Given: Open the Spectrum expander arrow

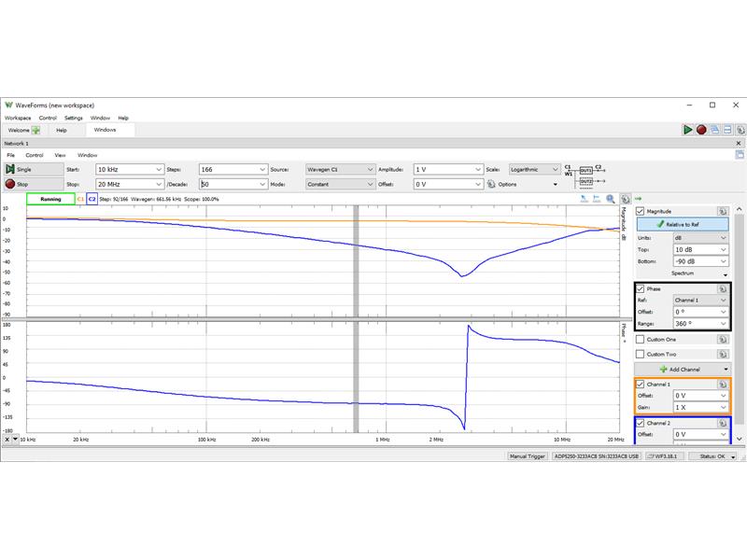Looking at the screenshot, I should (x=726, y=274).
